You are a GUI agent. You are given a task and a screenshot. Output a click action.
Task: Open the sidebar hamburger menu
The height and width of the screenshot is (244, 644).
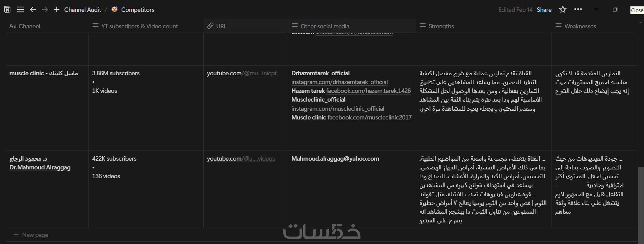click(x=21, y=9)
